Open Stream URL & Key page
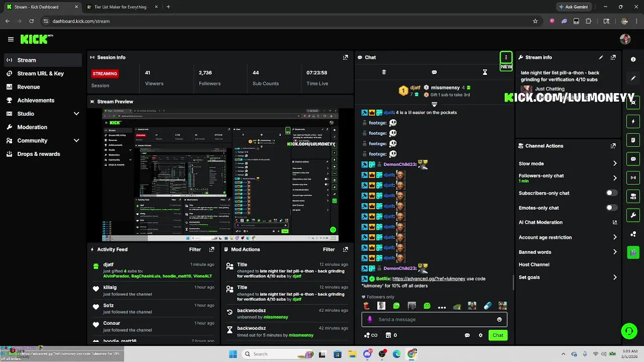The height and width of the screenshot is (362, 644). [x=43, y=73]
